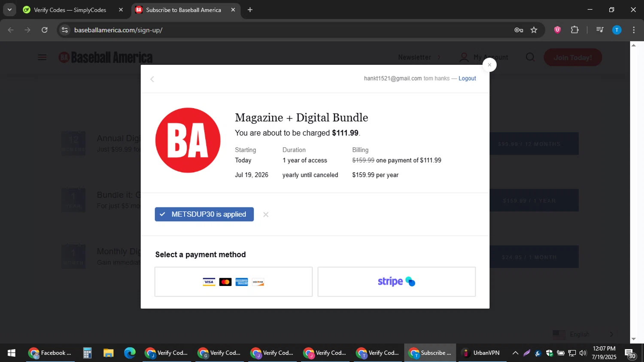Open the notification center icon
Image resolution: width=644 pixels, height=362 pixels.
(x=630, y=354)
